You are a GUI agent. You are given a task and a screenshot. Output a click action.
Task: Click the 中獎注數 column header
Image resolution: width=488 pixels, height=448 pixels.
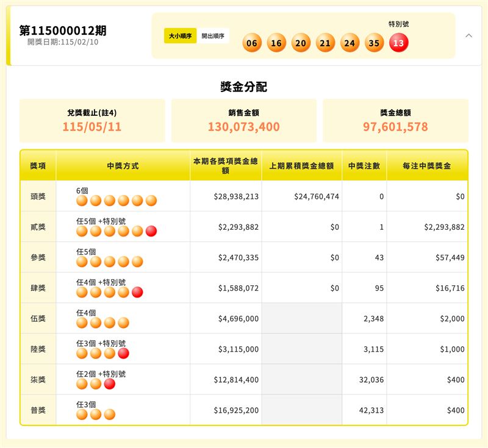(x=364, y=166)
